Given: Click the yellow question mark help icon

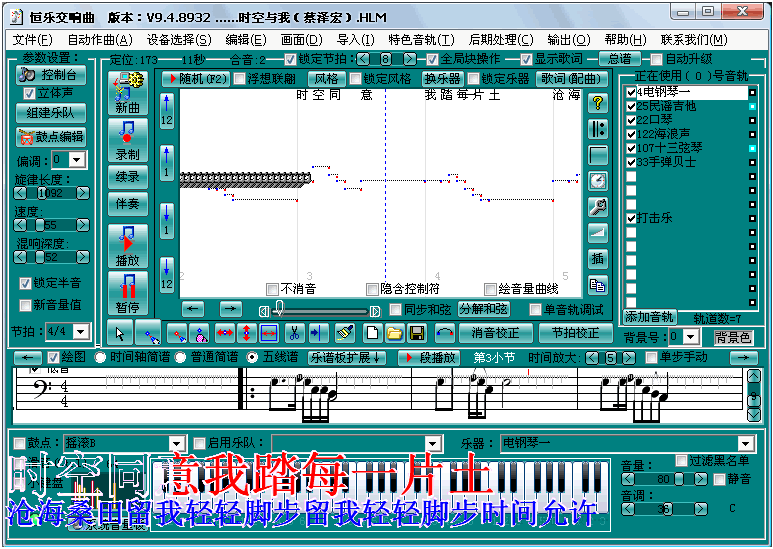Looking at the screenshot, I should (598, 102).
